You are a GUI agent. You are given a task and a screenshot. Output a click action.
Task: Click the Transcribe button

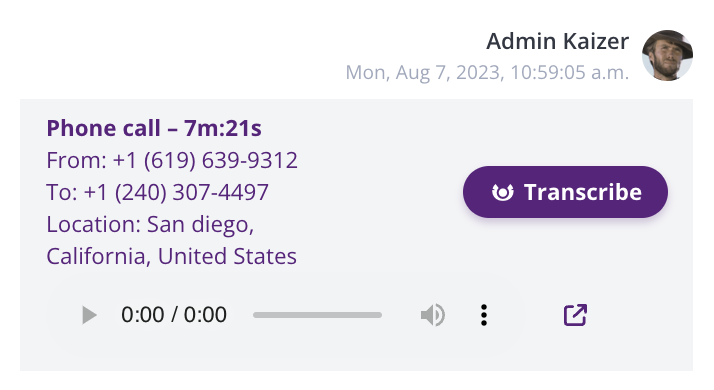[x=565, y=192]
